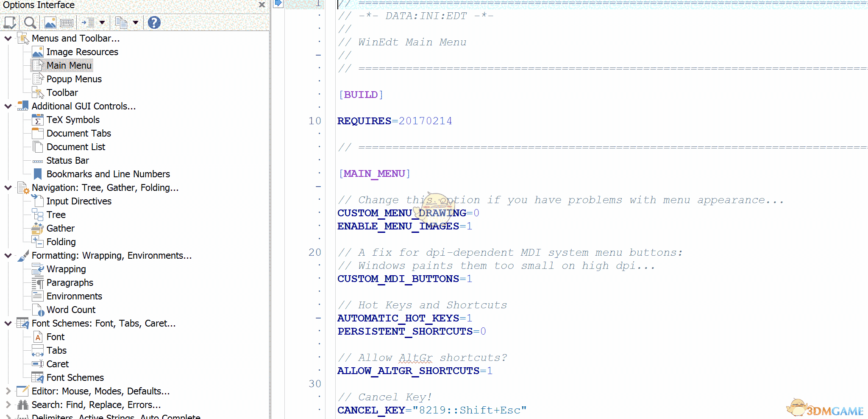Click the blue arrow icon atop the editor margin
Viewport: 868px width, 419px height.
[x=278, y=4]
